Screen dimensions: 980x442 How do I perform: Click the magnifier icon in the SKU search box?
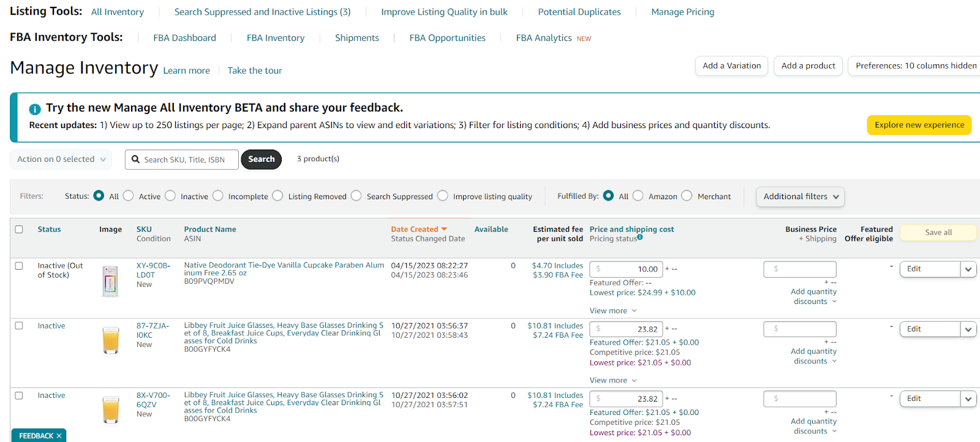[136, 159]
